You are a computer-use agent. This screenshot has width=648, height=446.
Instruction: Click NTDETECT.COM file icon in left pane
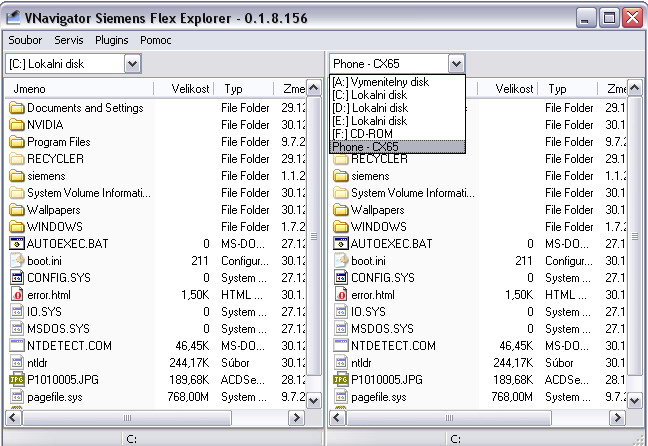point(17,346)
